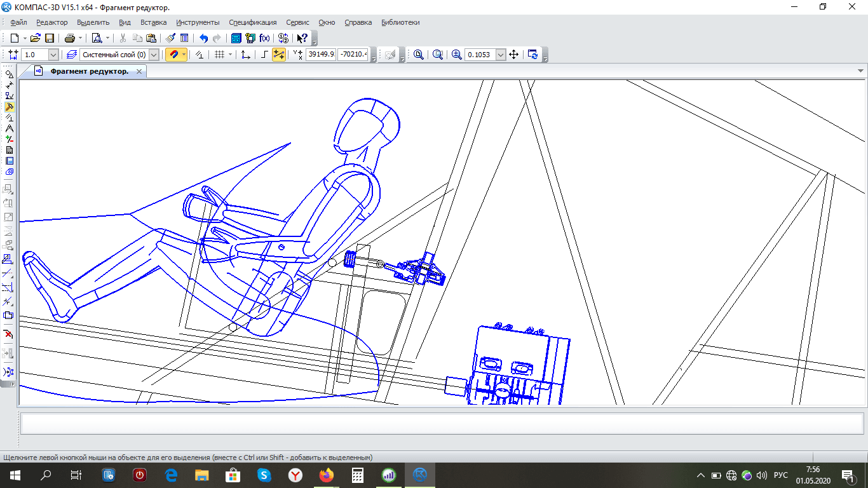Click the Refresh view icon

(533, 55)
